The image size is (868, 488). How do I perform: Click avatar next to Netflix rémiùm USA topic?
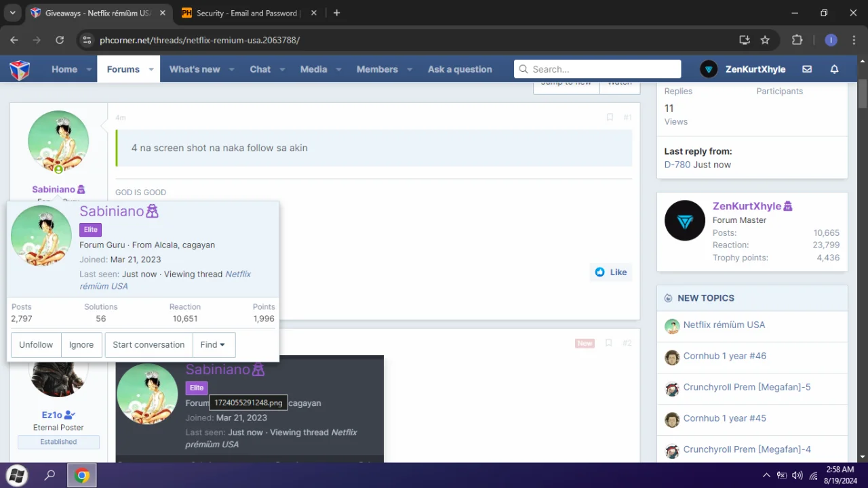(x=672, y=326)
